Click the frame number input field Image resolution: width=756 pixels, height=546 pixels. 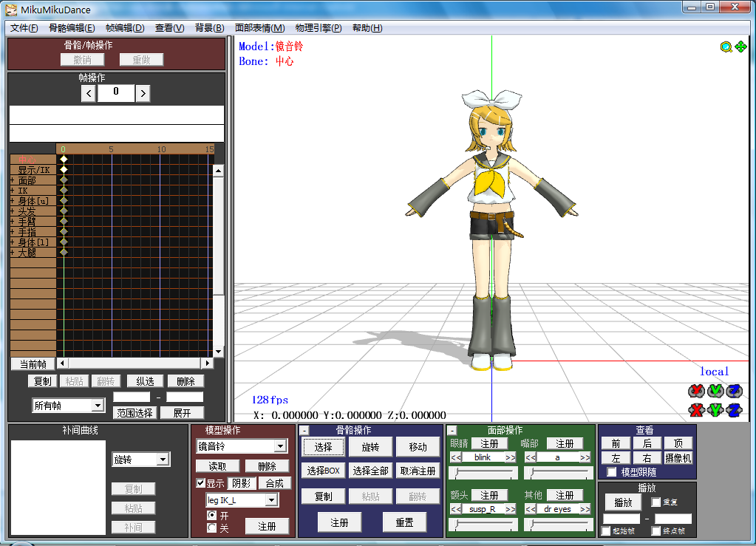click(x=116, y=92)
